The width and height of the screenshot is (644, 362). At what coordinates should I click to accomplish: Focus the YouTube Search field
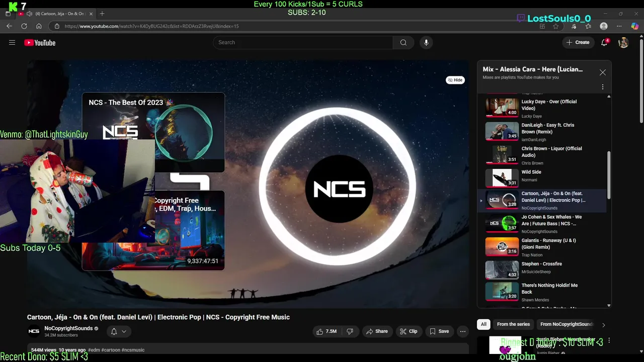(303, 43)
